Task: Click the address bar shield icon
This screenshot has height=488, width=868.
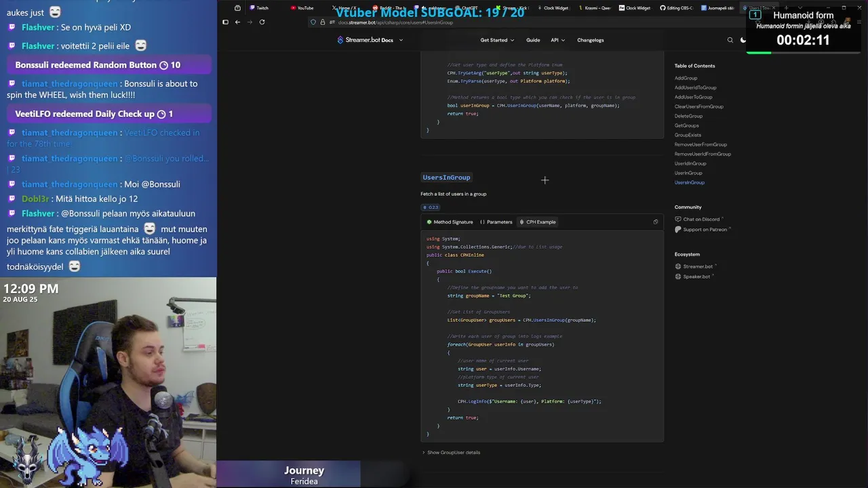Action: tap(313, 22)
